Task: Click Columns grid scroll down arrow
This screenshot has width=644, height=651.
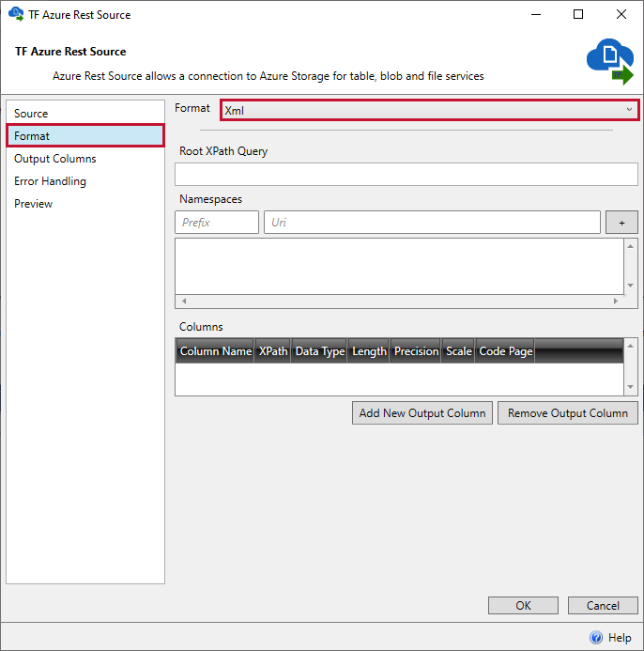Action: click(x=630, y=387)
